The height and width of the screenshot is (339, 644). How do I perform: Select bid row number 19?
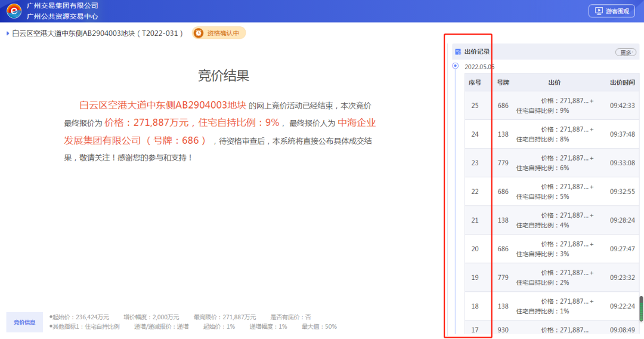(475, 278)
